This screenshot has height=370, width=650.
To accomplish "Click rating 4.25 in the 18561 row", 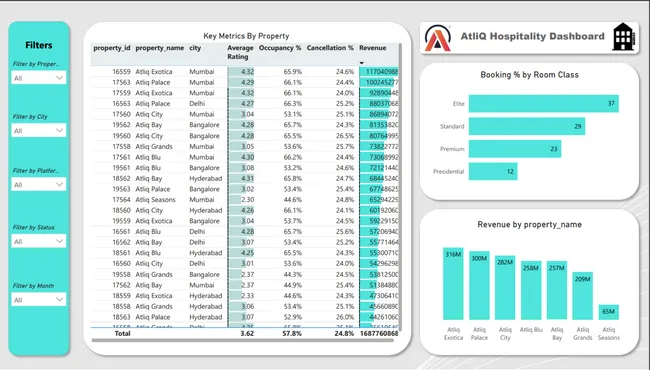I will (x=247, y=253).
